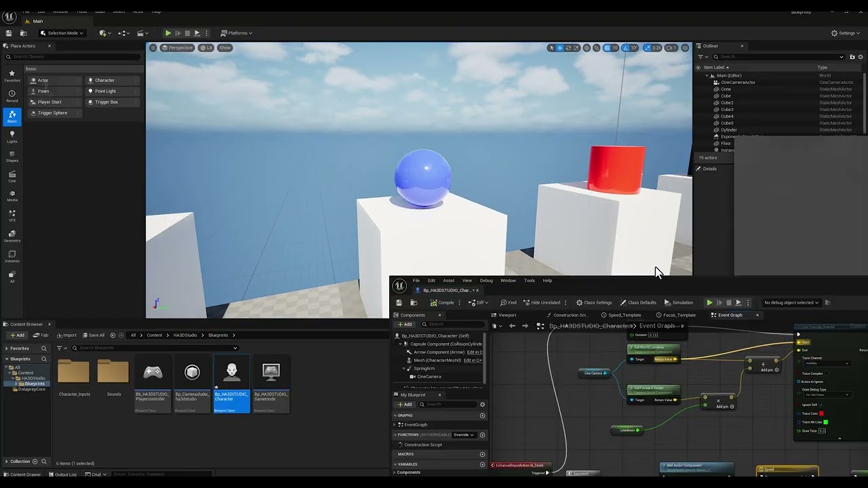Switch to the Focus_Template tab
868x488 pixels.
coord(676,315)
